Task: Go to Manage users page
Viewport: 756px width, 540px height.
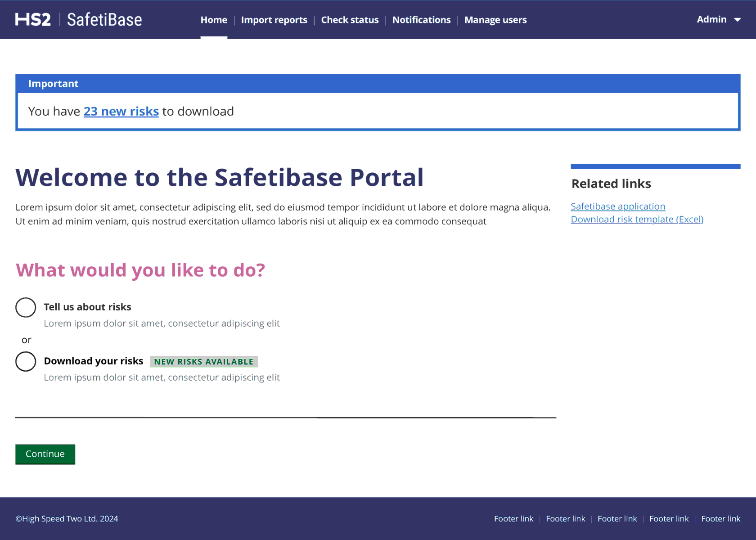Action: (495, 20)
